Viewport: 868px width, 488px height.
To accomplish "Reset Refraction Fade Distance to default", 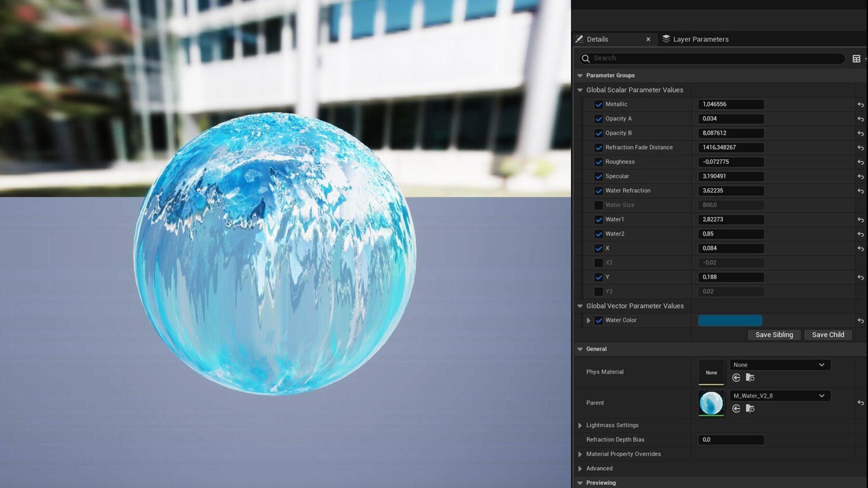I will (860, 148).
